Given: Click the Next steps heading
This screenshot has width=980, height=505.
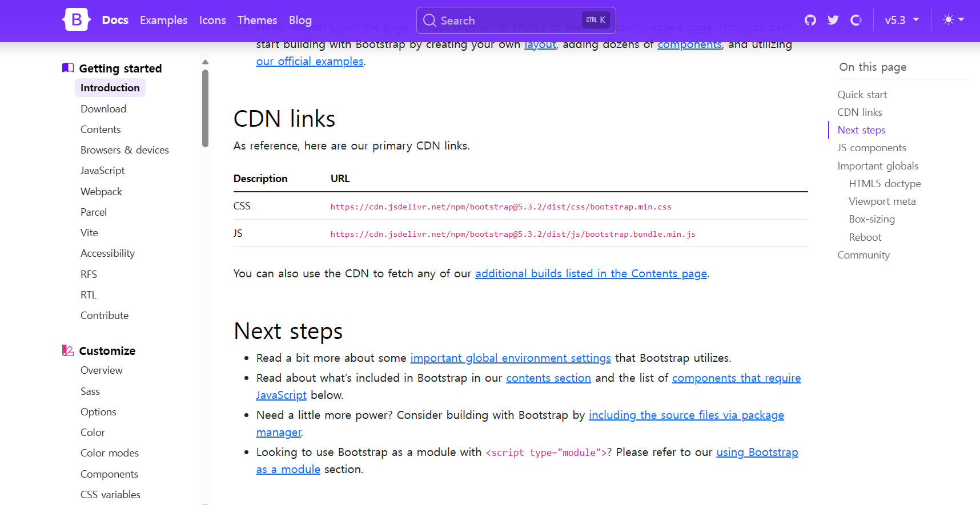Looking at the screenshot, I should 288,331.
